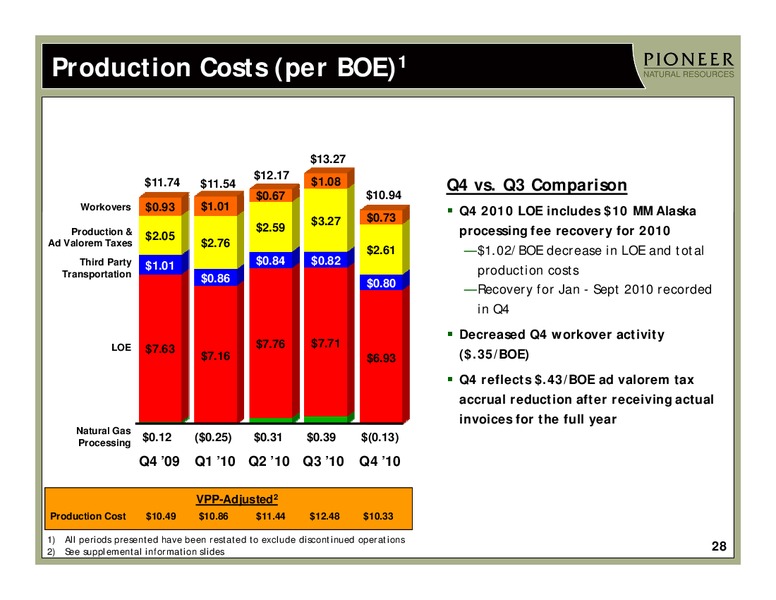Viewport: 776px width, 600px height.
Task: Click the 'Q4 2010 LOE includes $10 MM Alaska' bullet
Action: [x=577, y=221]
